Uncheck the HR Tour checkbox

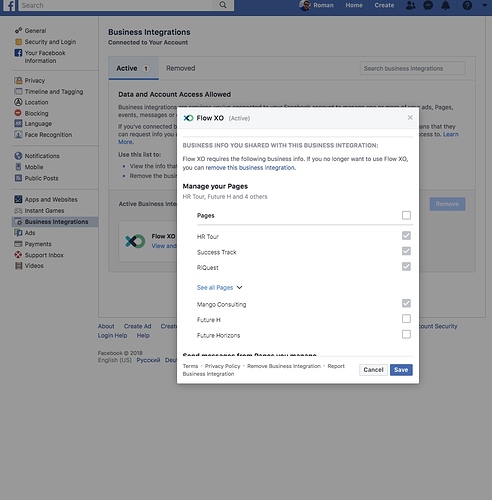[x=406, y=236]
